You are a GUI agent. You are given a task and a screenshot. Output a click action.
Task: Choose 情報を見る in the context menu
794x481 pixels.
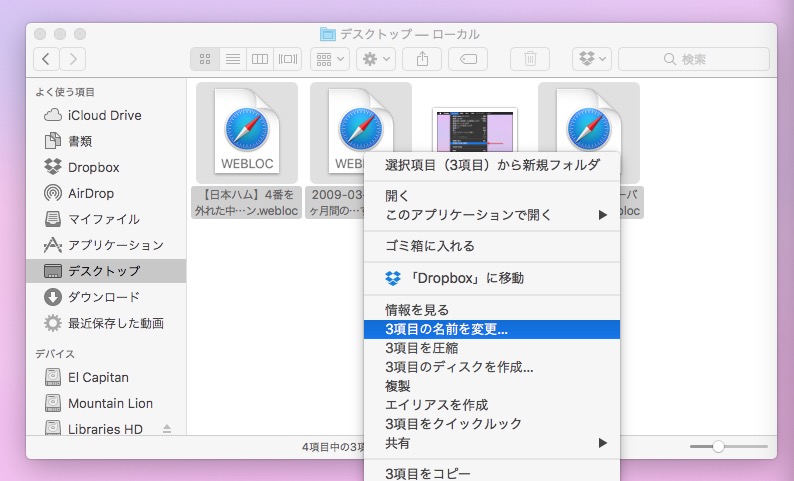(x=492, y=310)
